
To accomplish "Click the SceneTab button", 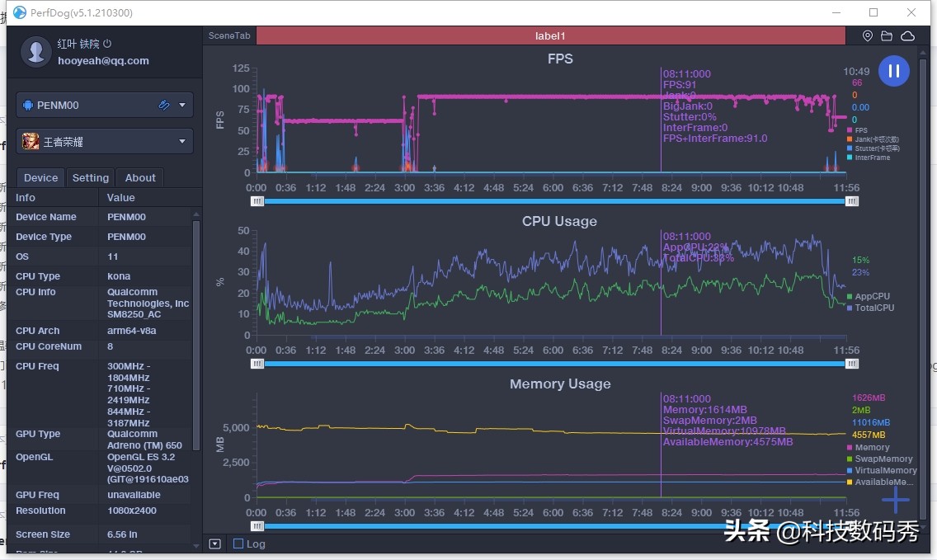I will (x=229, y=36).
